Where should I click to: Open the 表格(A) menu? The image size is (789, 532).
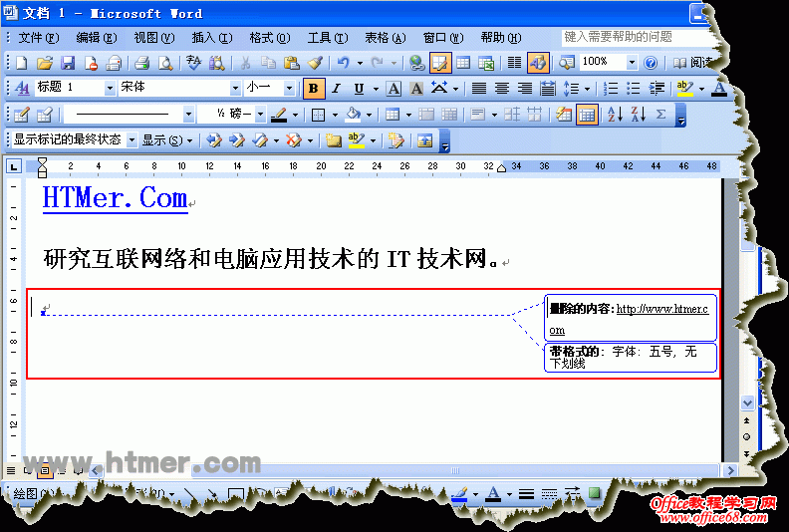click(385, 38)
